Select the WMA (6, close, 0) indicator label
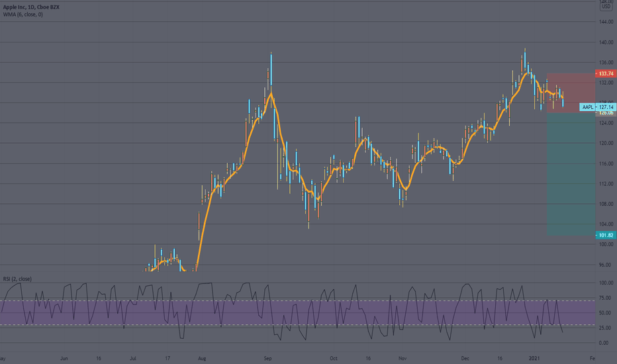617x364 pixels. coord(23,15)
